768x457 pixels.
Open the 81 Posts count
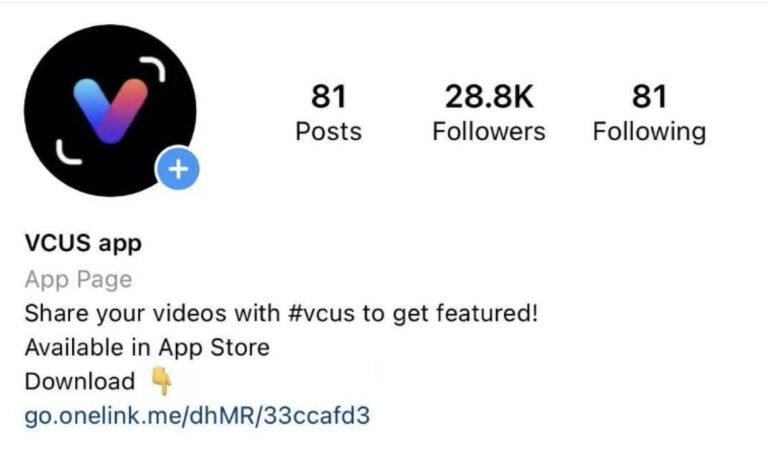(x=329, y=96)
